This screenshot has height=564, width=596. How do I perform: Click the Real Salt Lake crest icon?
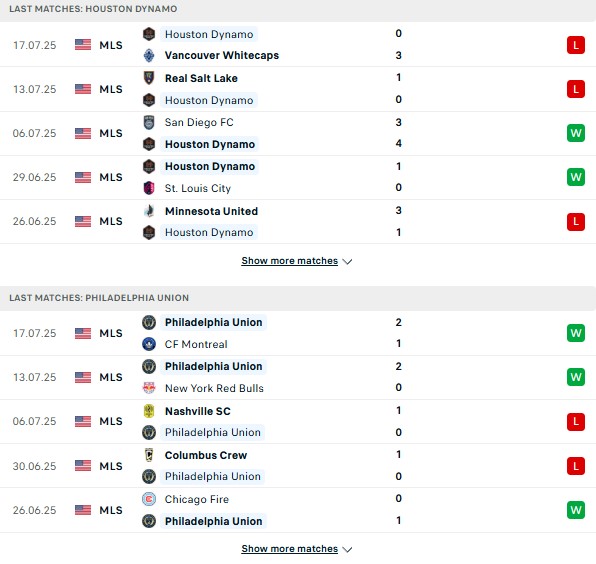[149, 78]
